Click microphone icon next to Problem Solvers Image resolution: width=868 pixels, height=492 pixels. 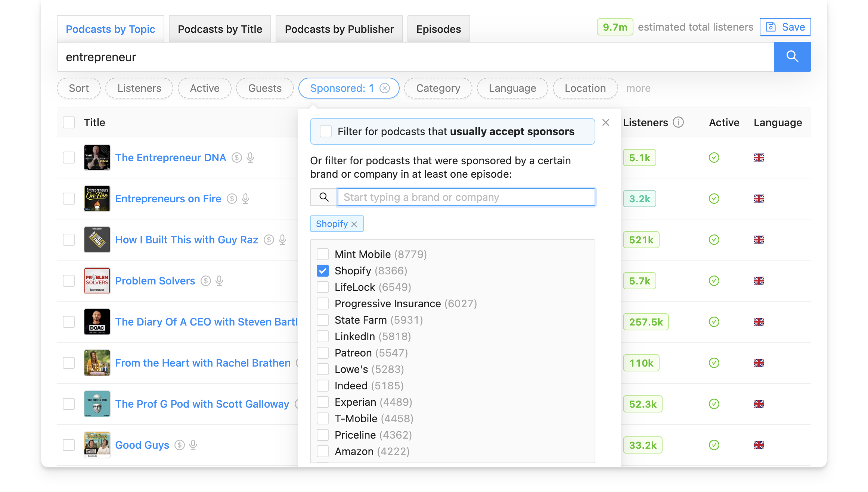click(x=219, y=281)
